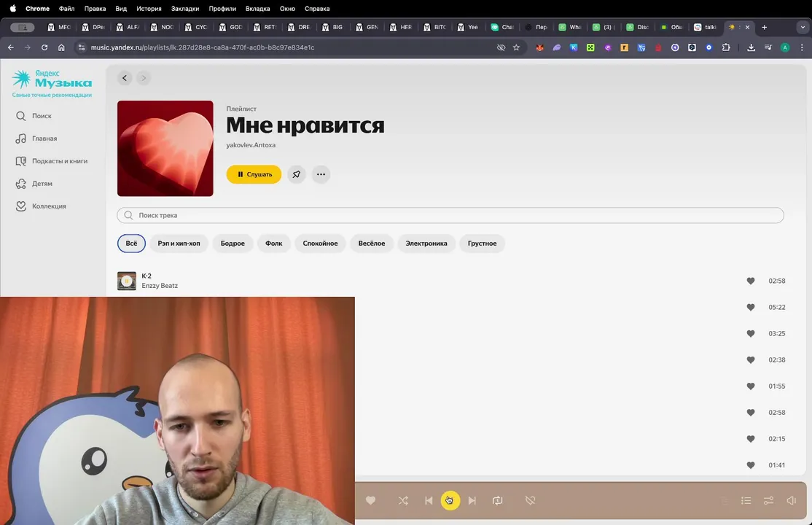The image size is (812, 525).
Task: Skip to previous track in player
Action: coord(429,501)
